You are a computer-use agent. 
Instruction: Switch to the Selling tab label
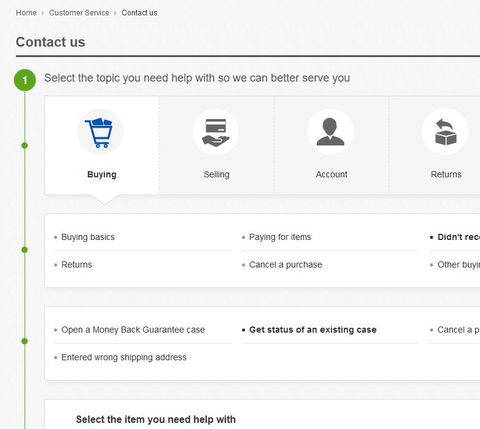coord(216,174)
